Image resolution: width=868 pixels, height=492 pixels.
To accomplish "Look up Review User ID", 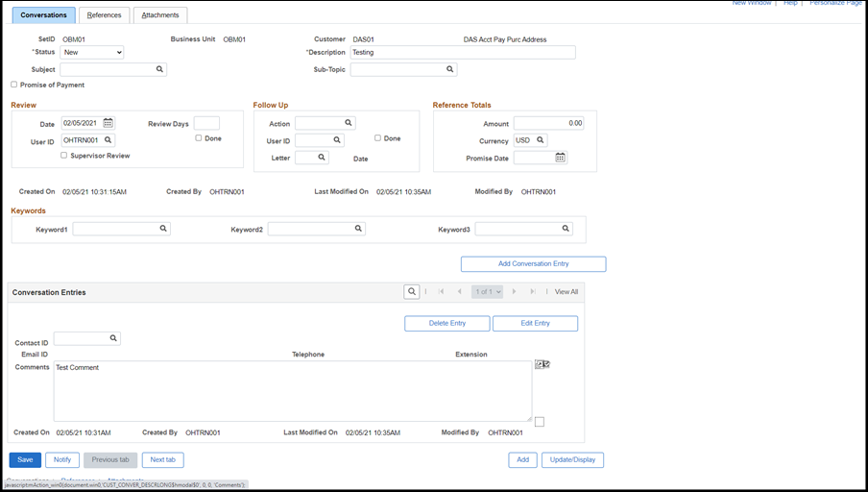I will (108, 140).
